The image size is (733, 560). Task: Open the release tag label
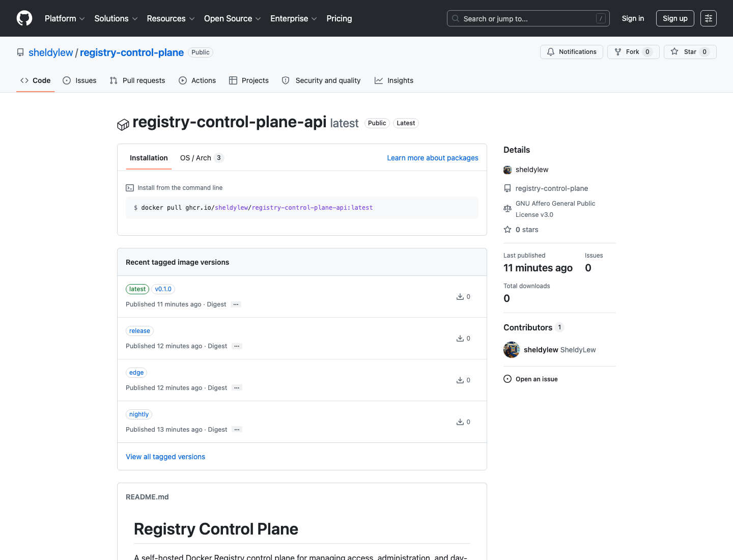139,331
